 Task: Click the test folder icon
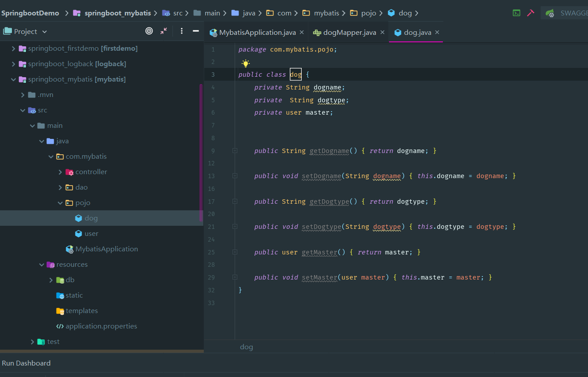(41, 342)
